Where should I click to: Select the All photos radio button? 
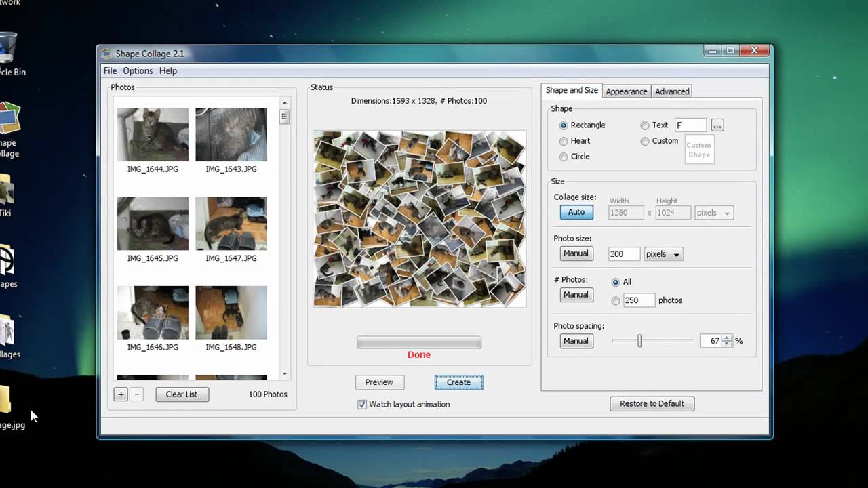click(x=616, y=282)
